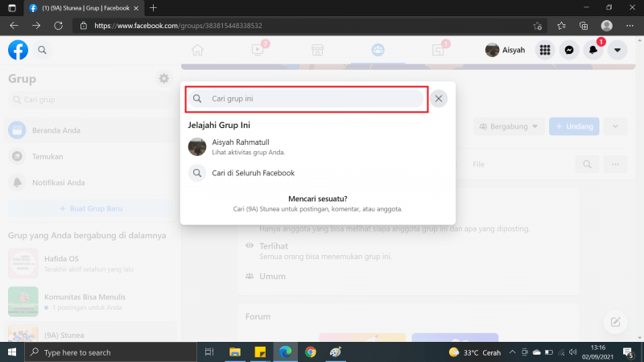Image resolution: width=644 pixels, height=362 pixels.
Task: Open the Komunitas Bisa Menulis group
Action: coord(80,302)
